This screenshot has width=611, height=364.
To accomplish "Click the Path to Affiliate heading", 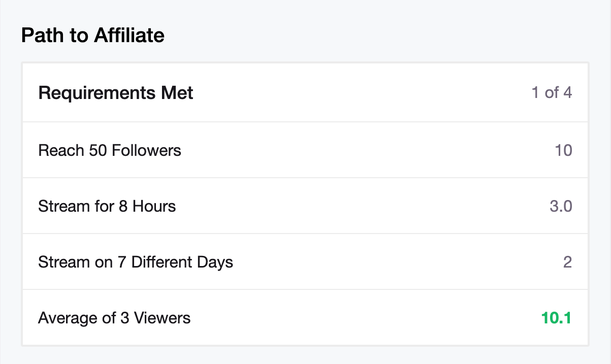I will [92, 36].
